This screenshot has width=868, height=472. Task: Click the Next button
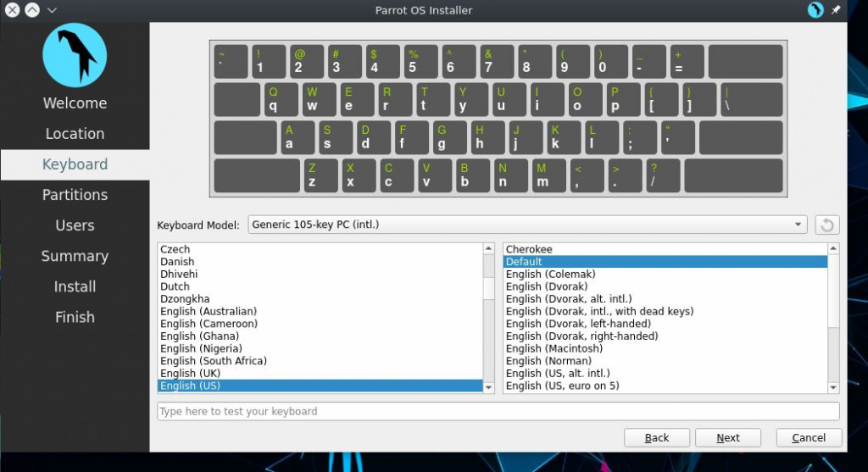(x=728, y=438)
